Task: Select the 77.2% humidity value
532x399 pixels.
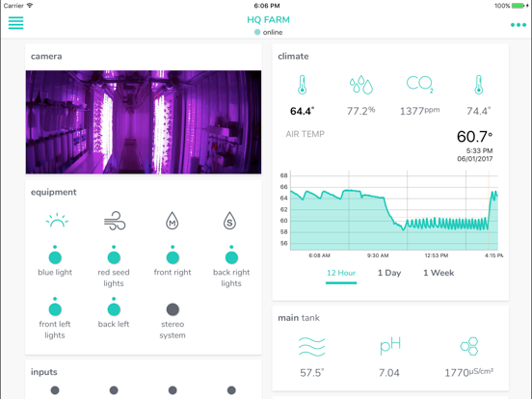Action: (x=361, y=111)
